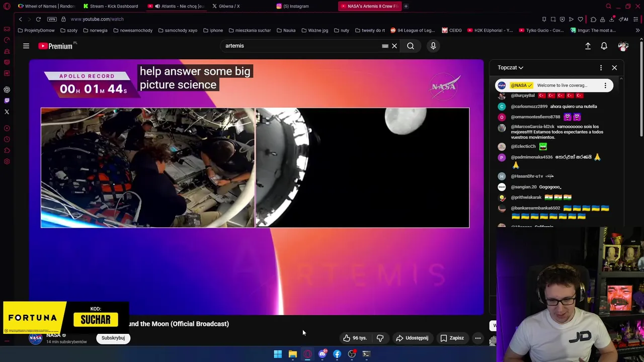Open Opera sidebar settings gear
644x362 pixels.
click(7, 161)
